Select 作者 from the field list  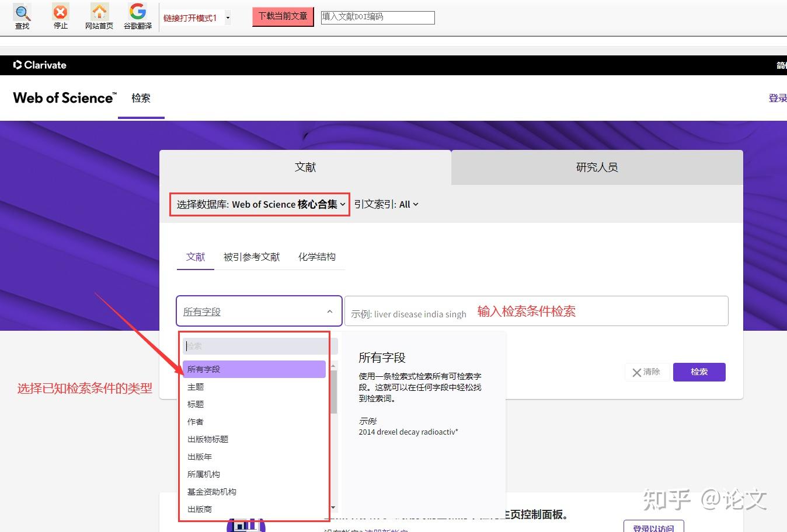[196, 421]
